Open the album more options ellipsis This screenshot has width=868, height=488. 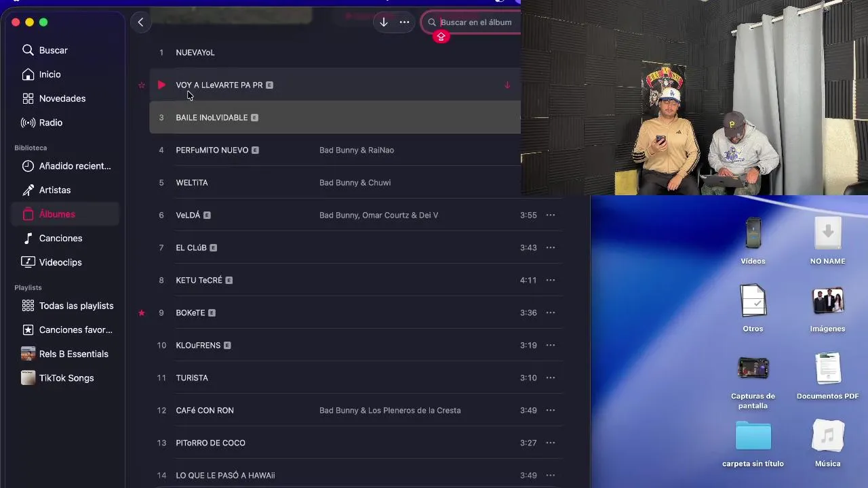tap(404, 22)
